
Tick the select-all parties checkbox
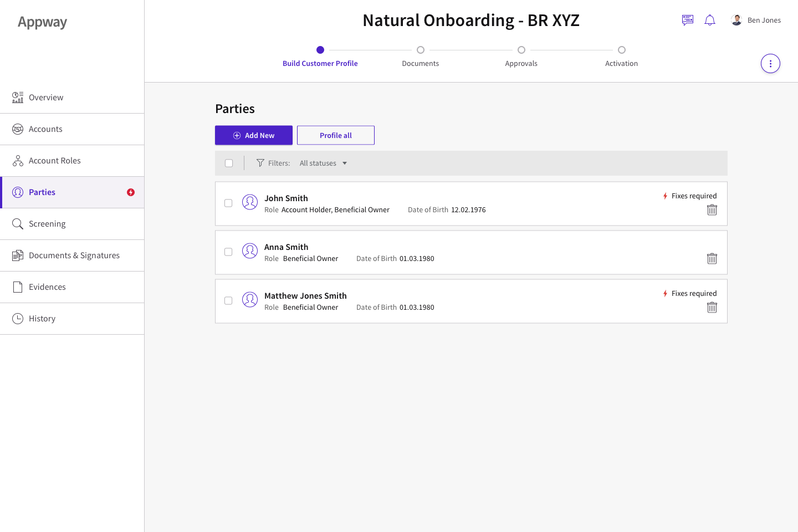[229, 163]
